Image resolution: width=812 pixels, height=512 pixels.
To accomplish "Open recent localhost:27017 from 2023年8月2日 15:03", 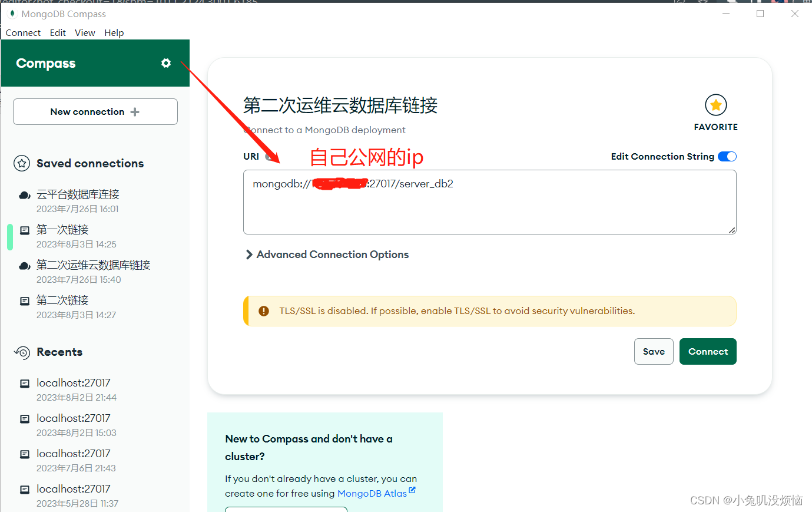I will pyautogui.click(x=74, y=418).
